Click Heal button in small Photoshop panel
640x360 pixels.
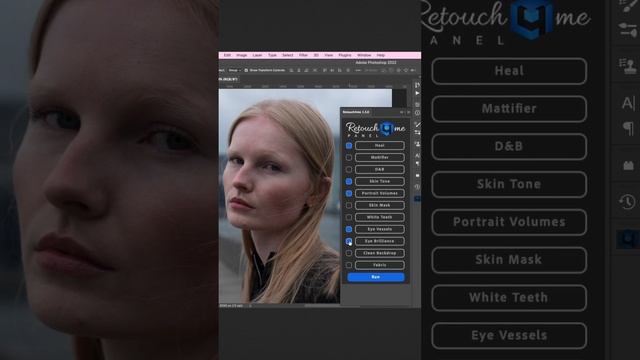[x=380, y=145]
